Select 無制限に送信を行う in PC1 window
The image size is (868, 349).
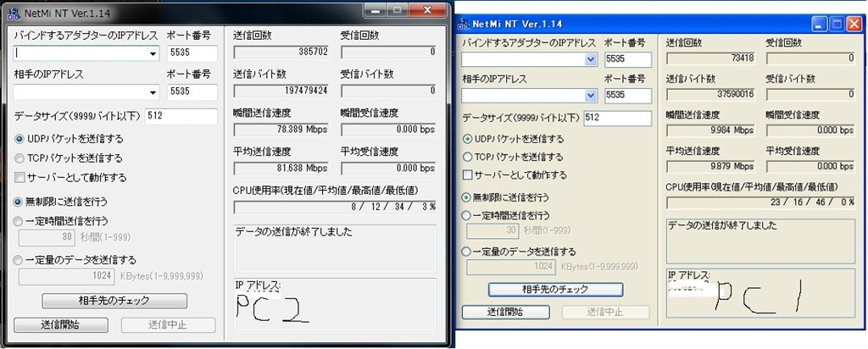pos(506,197)
